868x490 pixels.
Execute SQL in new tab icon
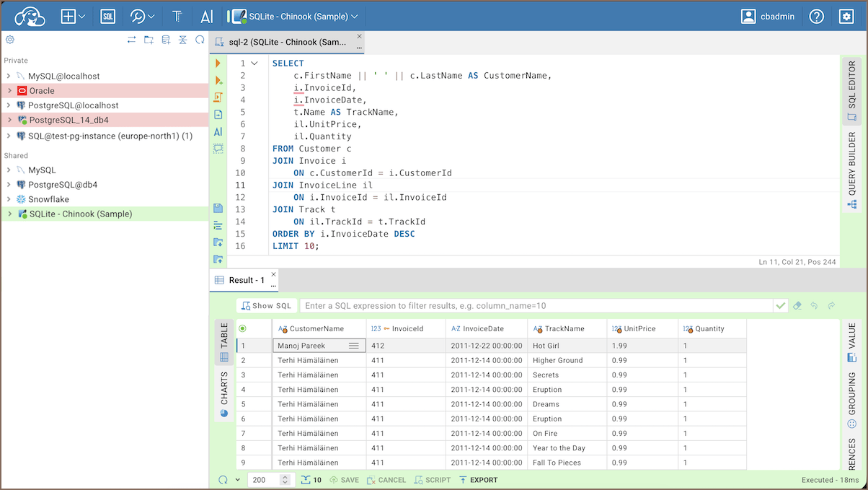pos(218,80)
